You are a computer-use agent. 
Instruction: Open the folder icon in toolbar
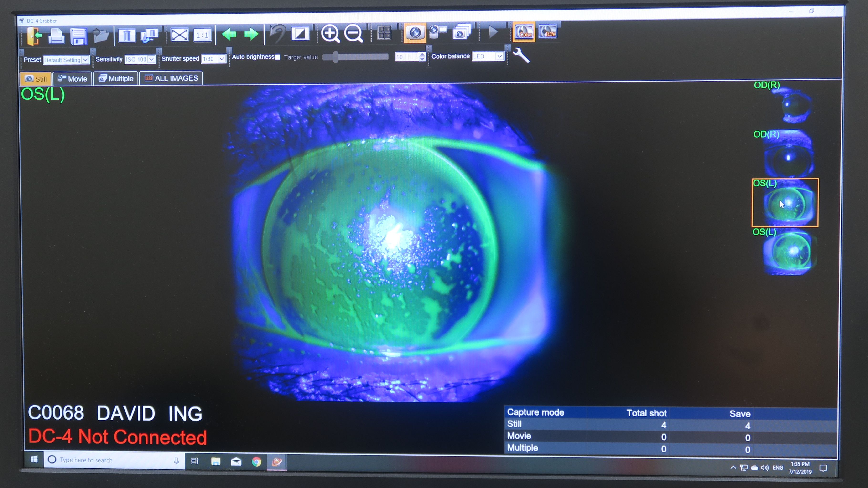point(101,35)
